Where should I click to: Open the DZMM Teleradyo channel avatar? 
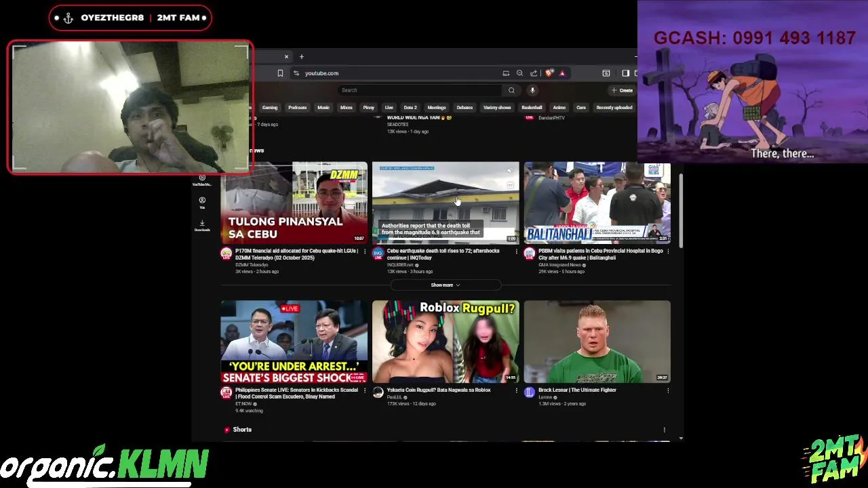(x=226, y=253)
